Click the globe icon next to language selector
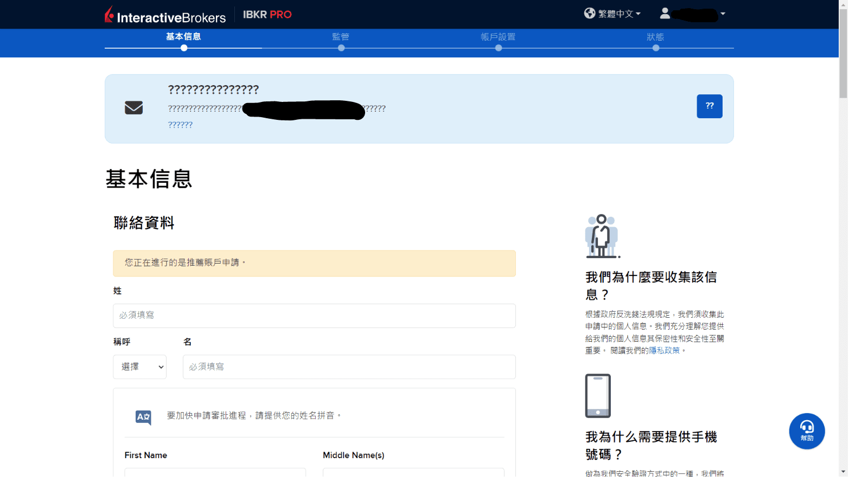The image size is (868, 488). [x=590, y=13]
